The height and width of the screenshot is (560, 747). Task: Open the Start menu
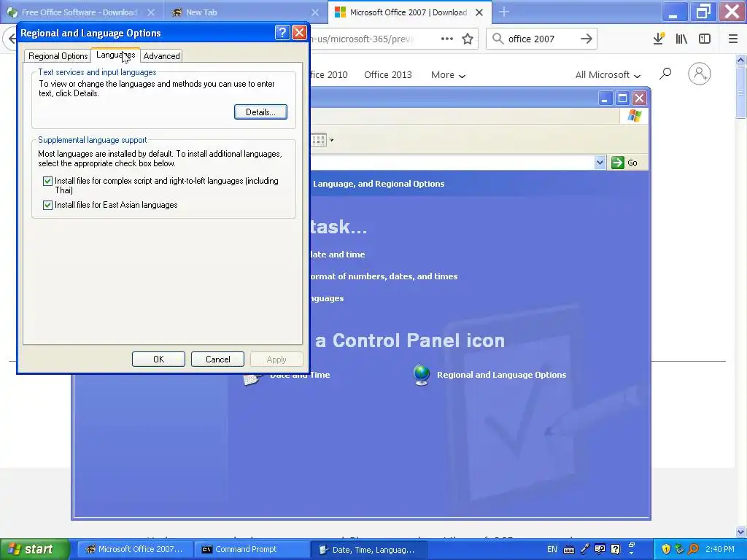[34, 549]
